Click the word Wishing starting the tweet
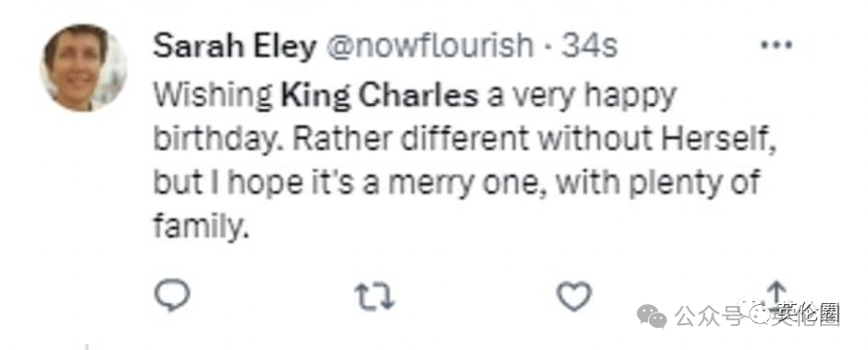 pyautogui.click(x=212, y=98)
